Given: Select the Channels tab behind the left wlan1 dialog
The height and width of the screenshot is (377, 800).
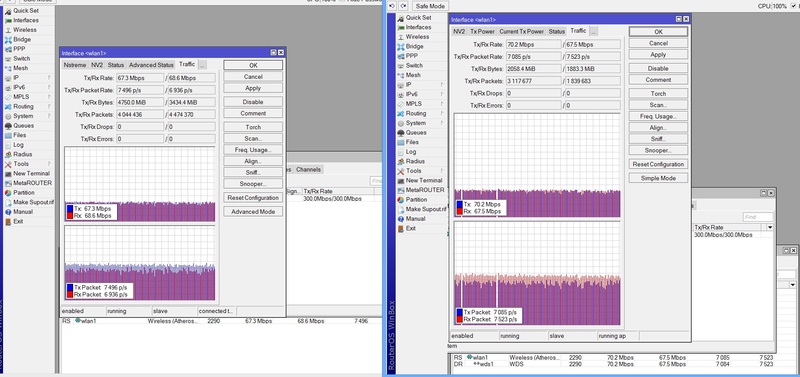Looking at the screenshot, I should click(309, 169).
